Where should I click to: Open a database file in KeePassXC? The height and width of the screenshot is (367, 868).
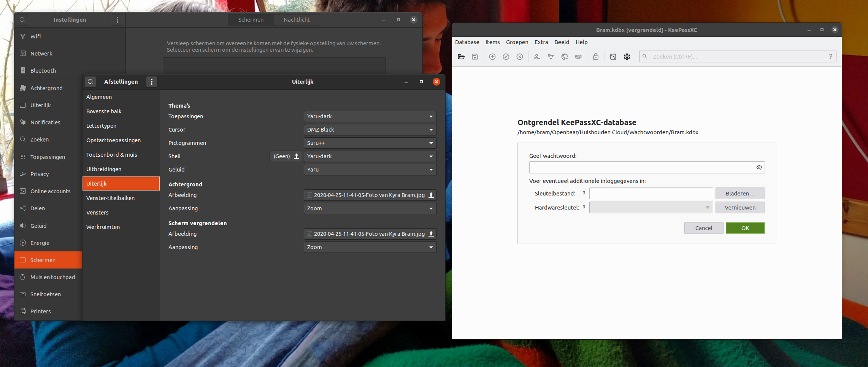461,57
